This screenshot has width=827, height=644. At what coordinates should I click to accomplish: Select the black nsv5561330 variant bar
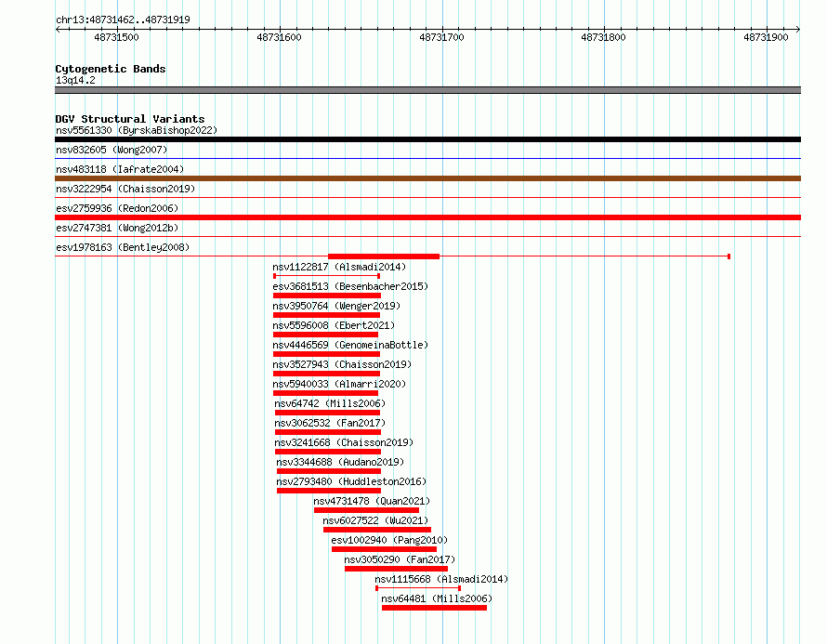pyautogui.click(x=427, y=139)
